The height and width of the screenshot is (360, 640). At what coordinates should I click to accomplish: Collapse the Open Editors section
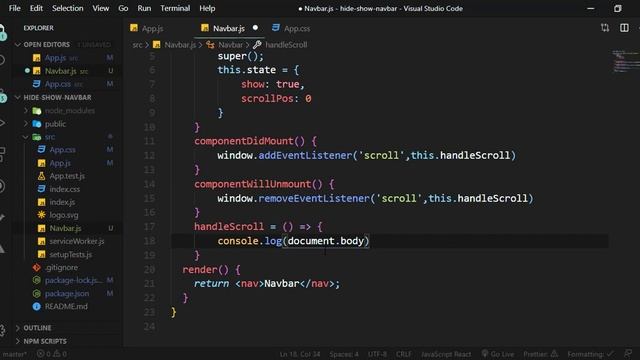[x=47, y=44]
